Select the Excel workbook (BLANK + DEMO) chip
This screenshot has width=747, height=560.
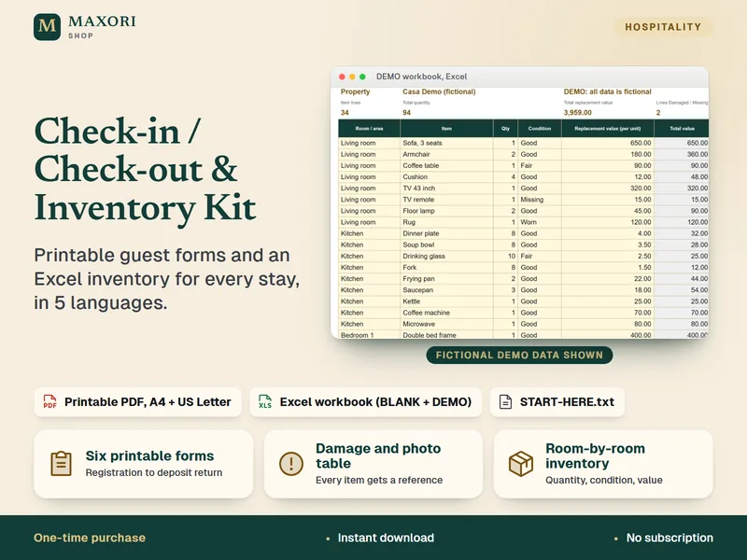365,402
